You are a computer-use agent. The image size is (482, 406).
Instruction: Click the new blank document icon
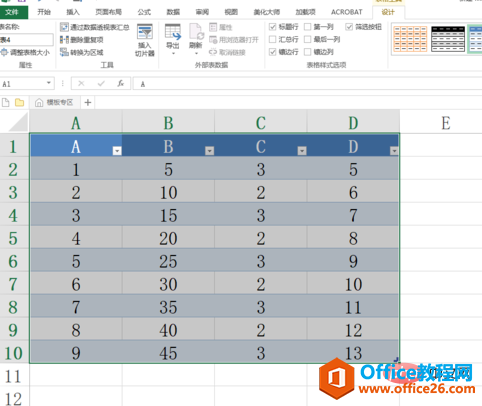point(5,102)
